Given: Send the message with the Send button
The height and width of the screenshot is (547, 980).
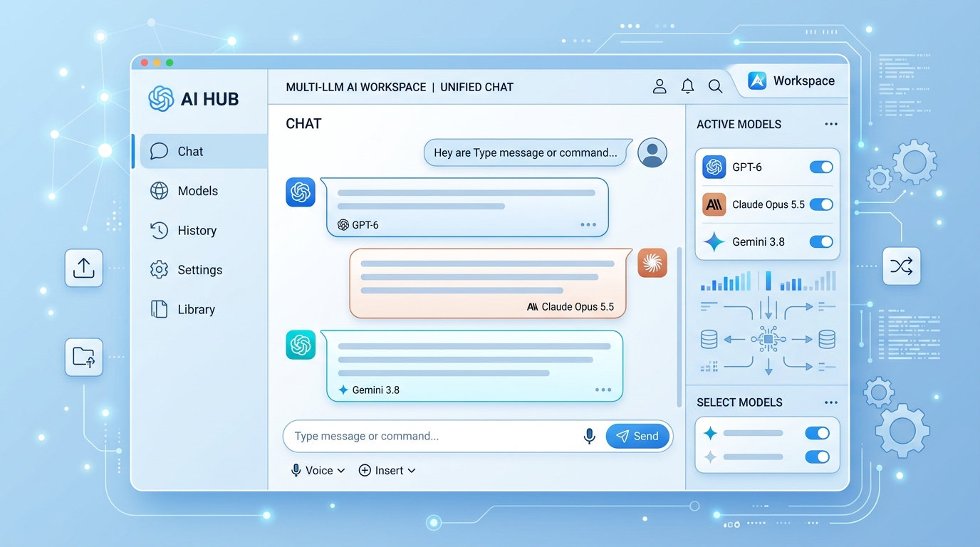Looking at the screenshot, I should 637,437.
